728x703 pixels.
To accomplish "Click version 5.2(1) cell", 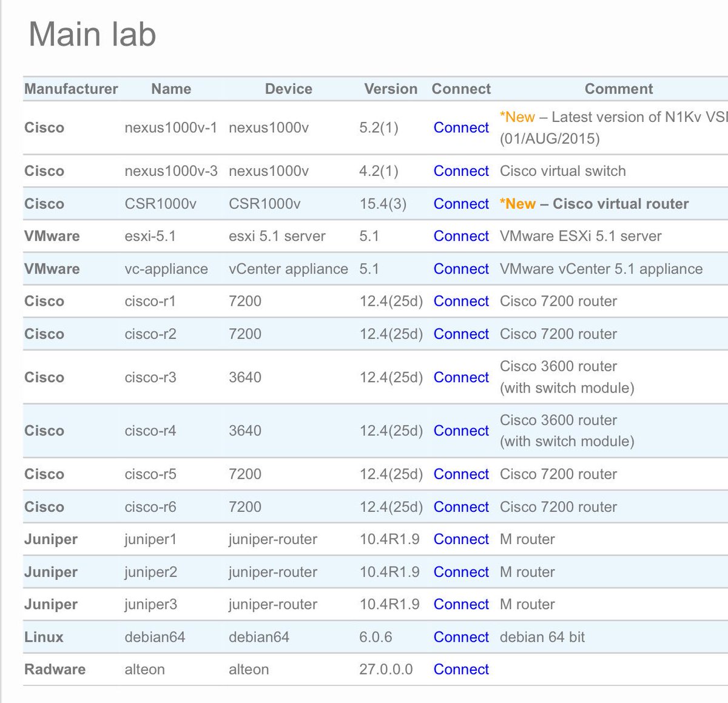I will click(x=379, y=127).
